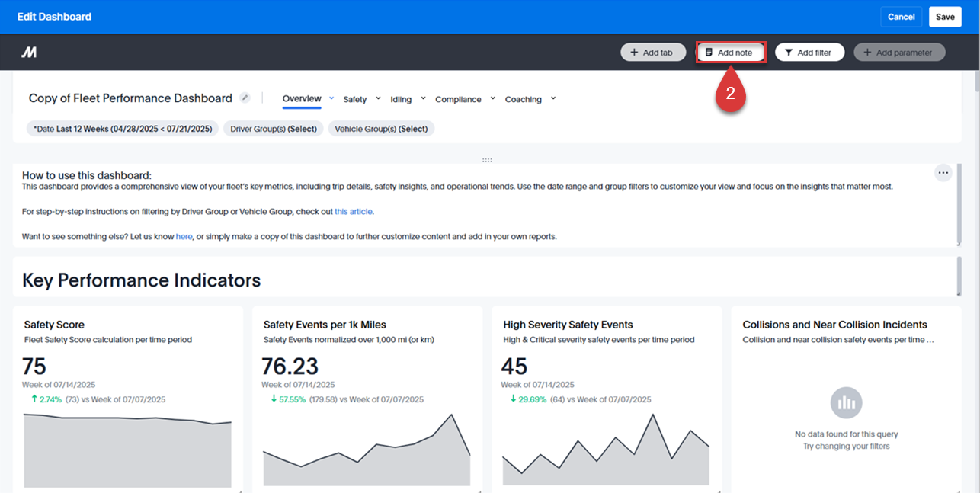Open the three-dot menu on the how-to note
This screenshot has height=493, width=980.
click(x=943, y=172)
